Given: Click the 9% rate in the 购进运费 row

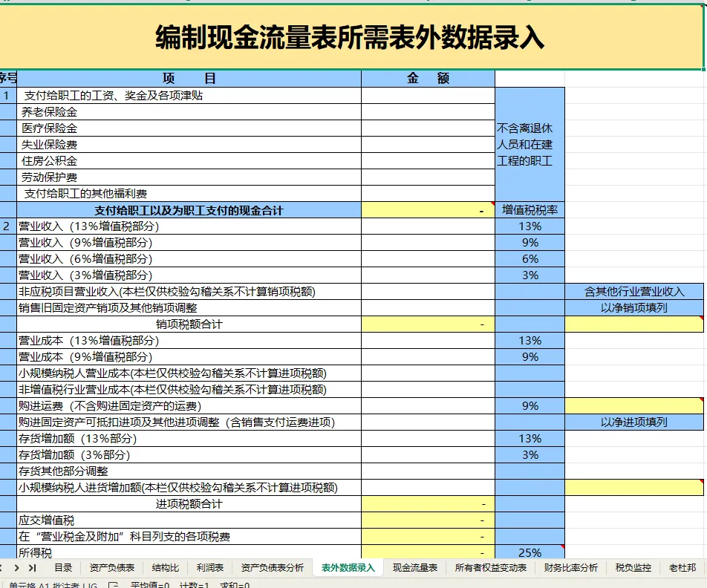Looking at the screenshot, I should pos(530,406).
